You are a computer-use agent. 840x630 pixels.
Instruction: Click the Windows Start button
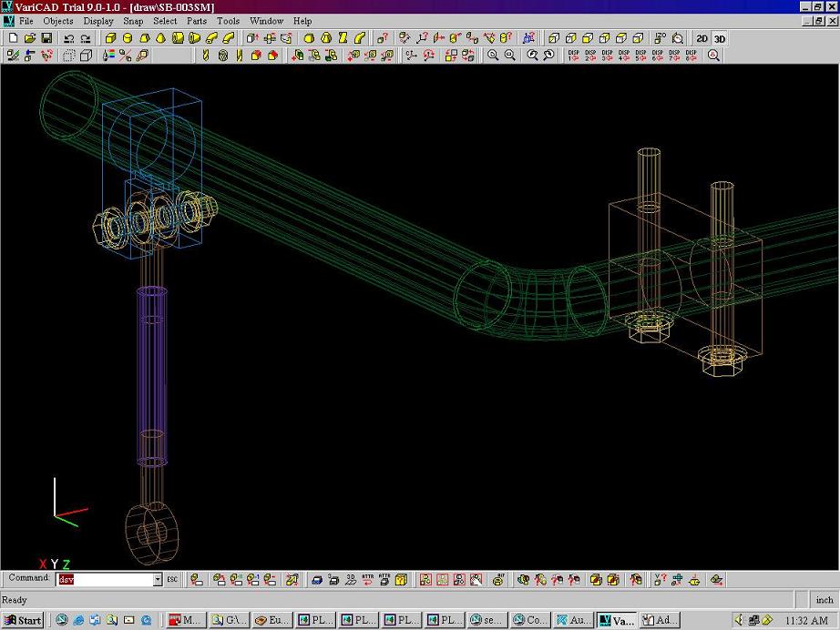24,620
